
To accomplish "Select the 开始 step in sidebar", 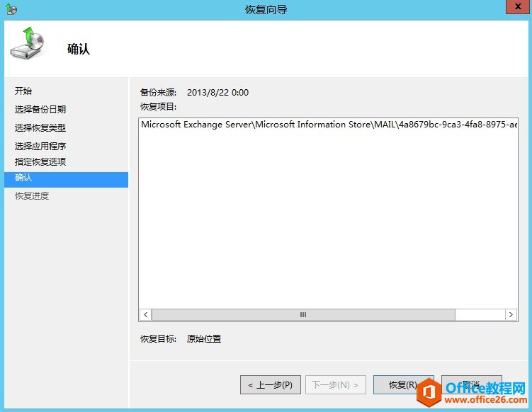I will pyautogui.click(x=23, y=91).
